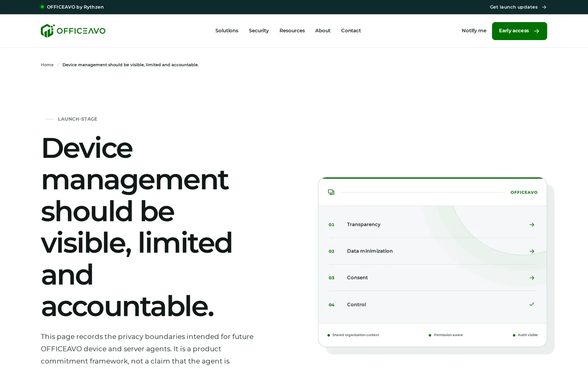Click the OFFICEAVO by Rythzen banner text
The width and height of the screenshot is (588, 368).
click(x=75, y=7)
